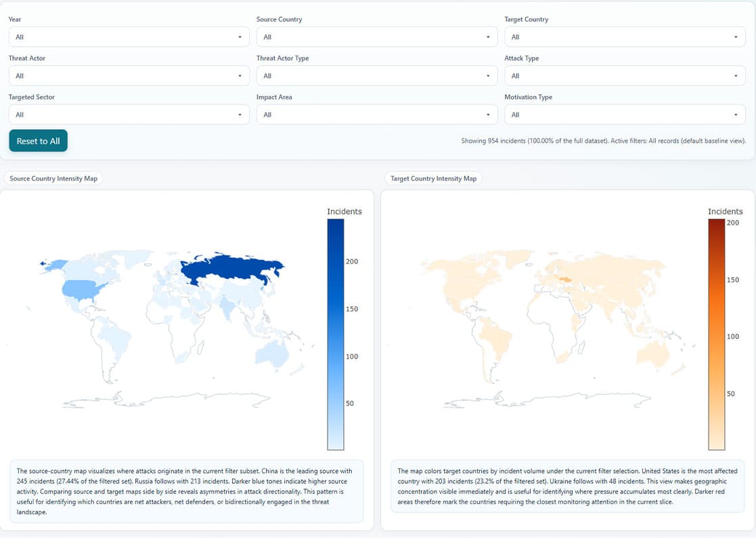Expand the Targeted Sector filter
Viewport: 756px width, 538px height.
129,115
